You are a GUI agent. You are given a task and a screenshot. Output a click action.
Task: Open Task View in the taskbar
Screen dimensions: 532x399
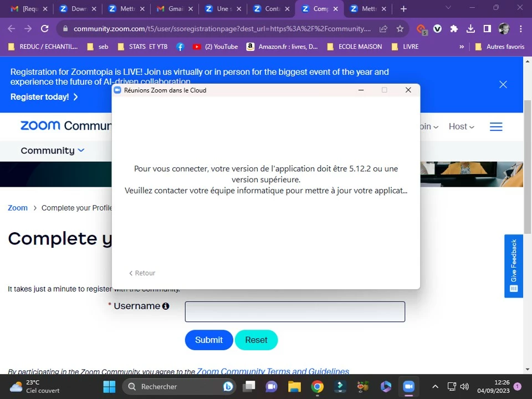[249, 386]
